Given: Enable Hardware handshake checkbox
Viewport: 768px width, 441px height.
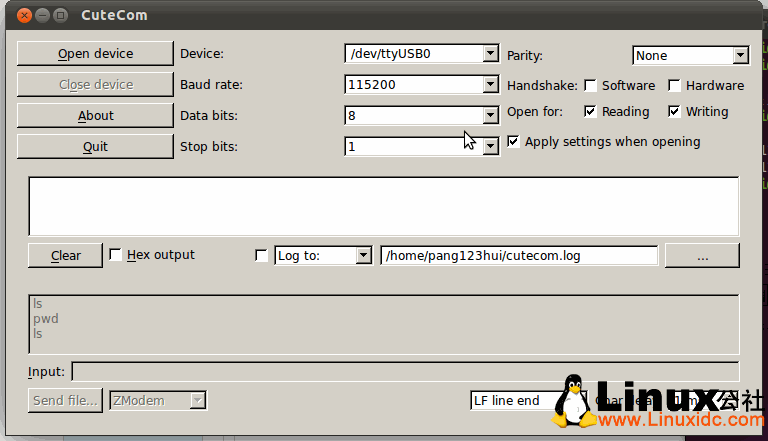Looking at the screenshot, I should pyautogui.click(x=674, y=86).
